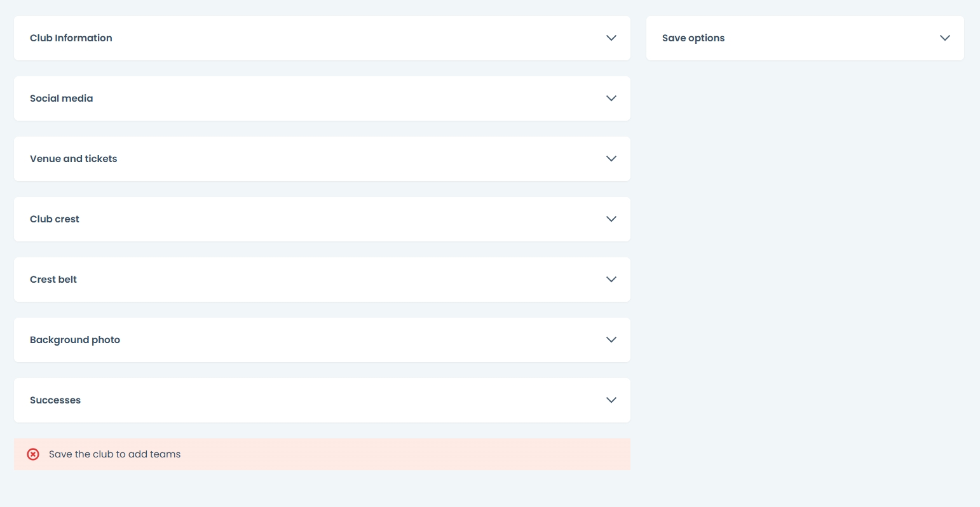The image size is (980, 507).
Task: Click the blank middle of Club crest header
Action: [322, 219]
